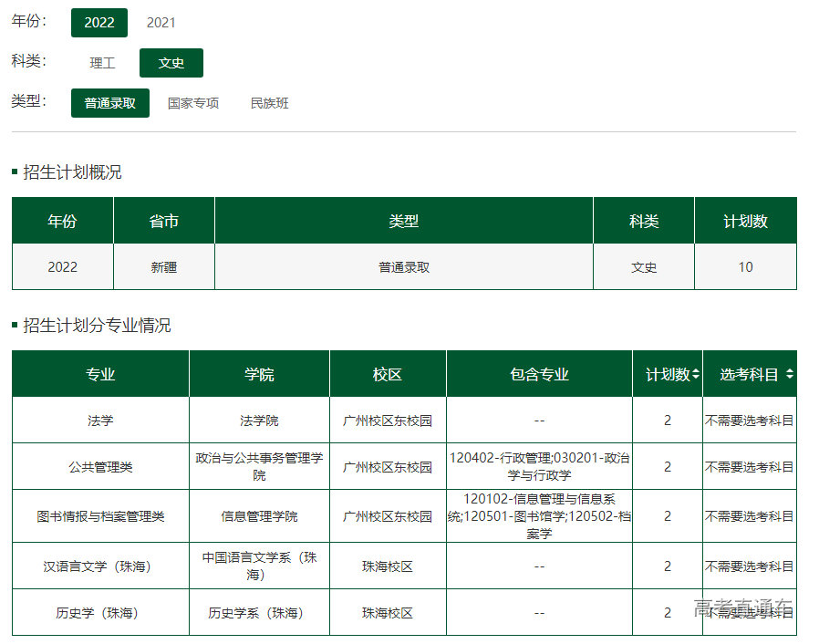This screenshot has width=819, height=644.
Task: Select the 文史 category option
Action: click(171, 63)
